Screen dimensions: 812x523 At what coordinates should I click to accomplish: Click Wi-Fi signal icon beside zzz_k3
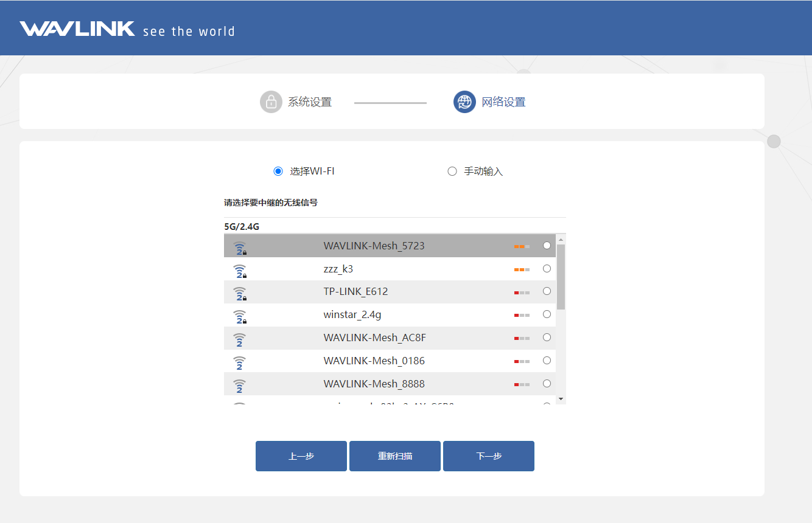[x=240, y=271]
